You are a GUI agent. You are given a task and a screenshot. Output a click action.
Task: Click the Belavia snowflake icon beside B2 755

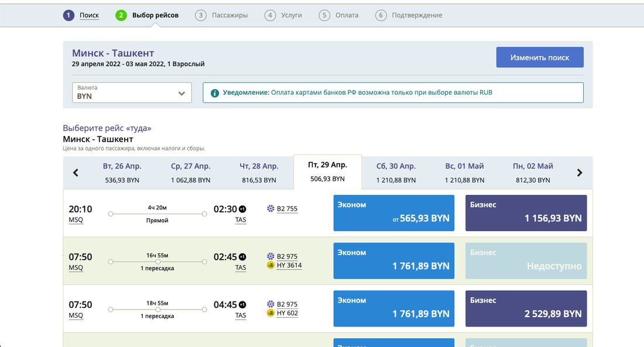pos(270,209)
